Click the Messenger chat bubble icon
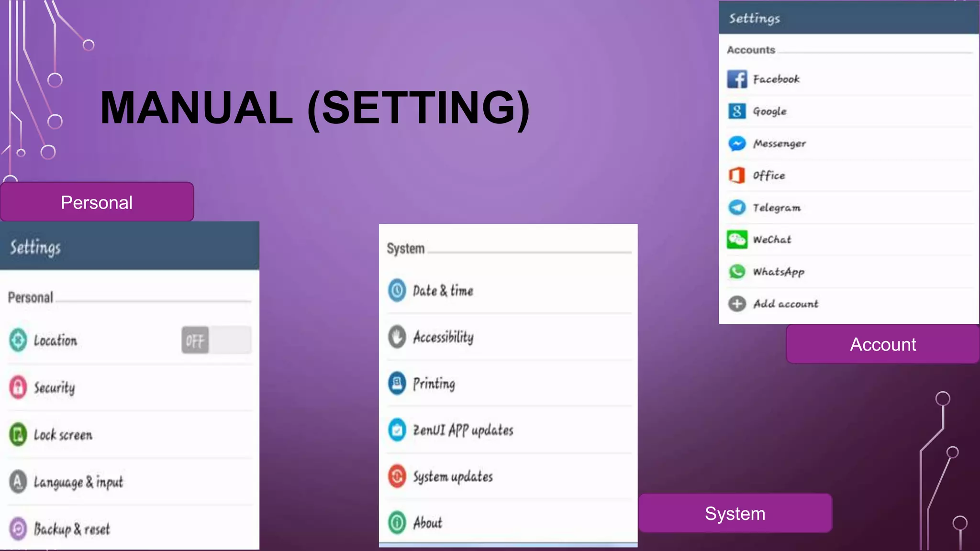The height and width of the screenshot is (551, 980). tap(737, 143)
